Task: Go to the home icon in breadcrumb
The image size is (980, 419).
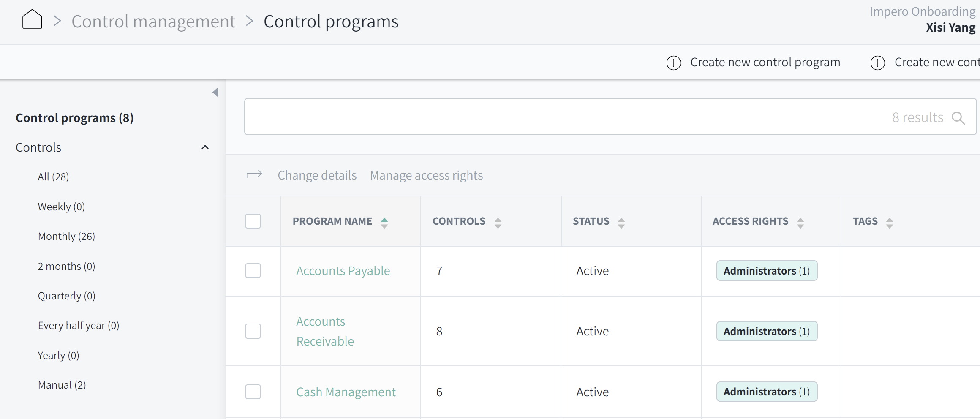Action: [32, 19]
